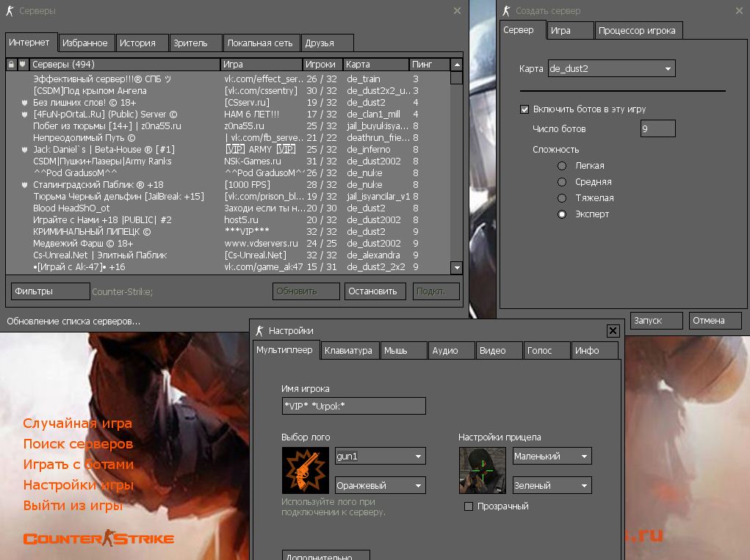This screenshot has width=750, height=560.
Task: Click the gun logo preview thumbnail
Action: click(305, 470)
